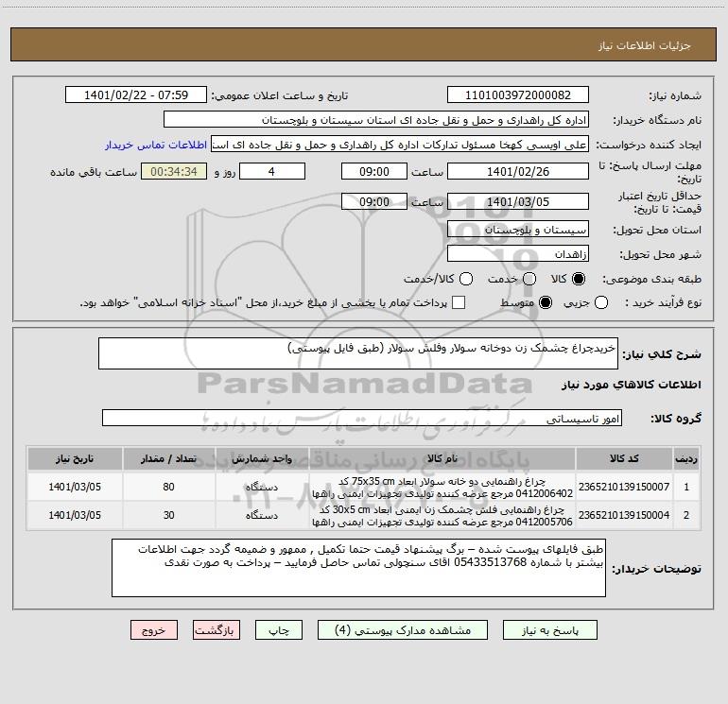Click the شرح کلی نیاز description box

pos(358,353)
